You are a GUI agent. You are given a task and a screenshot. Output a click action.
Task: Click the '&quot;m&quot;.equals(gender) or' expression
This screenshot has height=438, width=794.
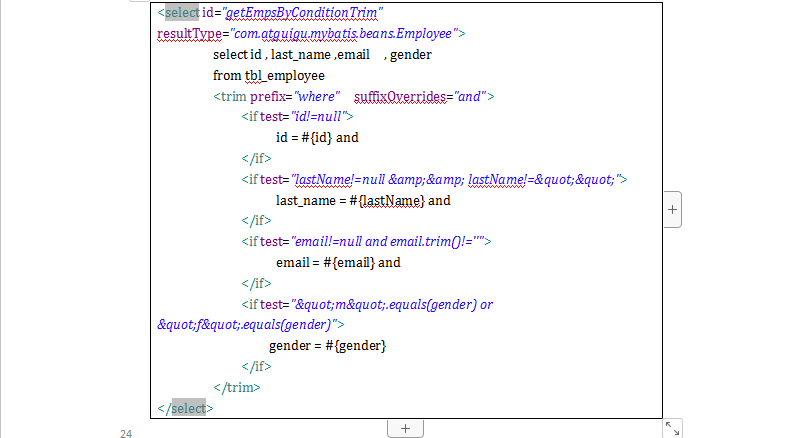point(392,305)
